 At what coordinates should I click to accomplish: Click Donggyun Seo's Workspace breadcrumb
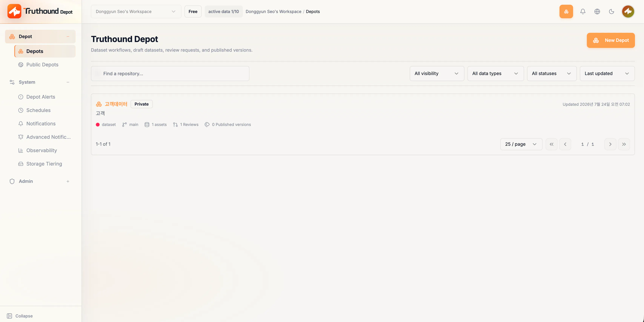(273, 11)
